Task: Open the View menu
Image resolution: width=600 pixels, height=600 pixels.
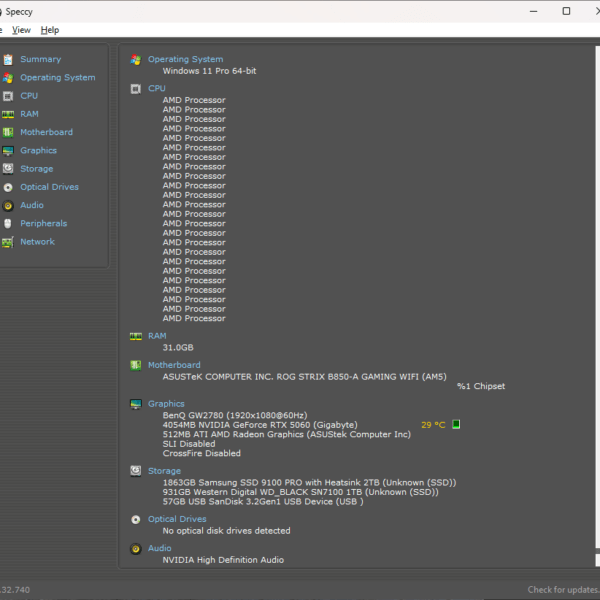Action: [21, 30]
